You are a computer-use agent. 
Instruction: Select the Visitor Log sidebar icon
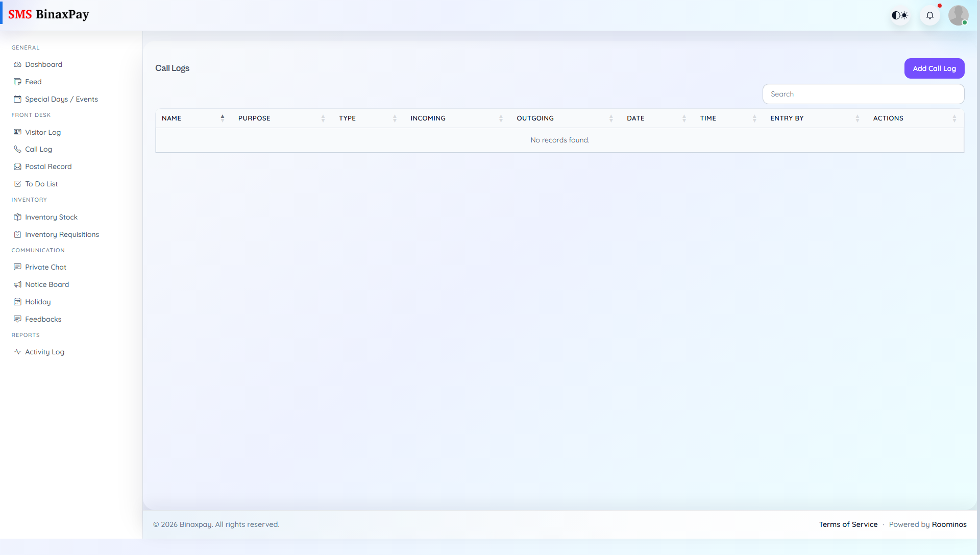coord(18,132)
